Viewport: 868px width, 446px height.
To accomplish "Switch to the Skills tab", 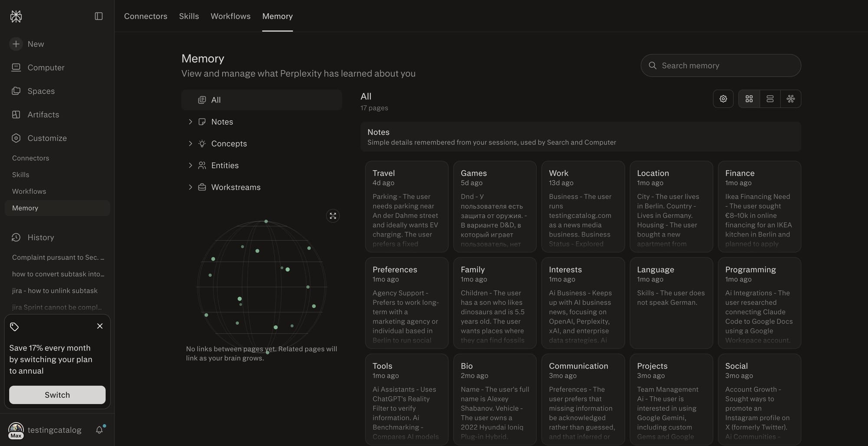I will coord(189,16).
